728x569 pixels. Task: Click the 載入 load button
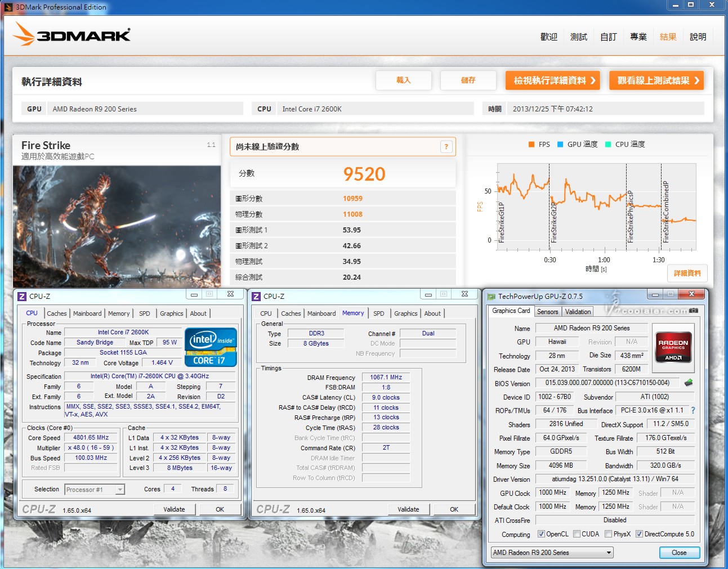click(404, 80)
